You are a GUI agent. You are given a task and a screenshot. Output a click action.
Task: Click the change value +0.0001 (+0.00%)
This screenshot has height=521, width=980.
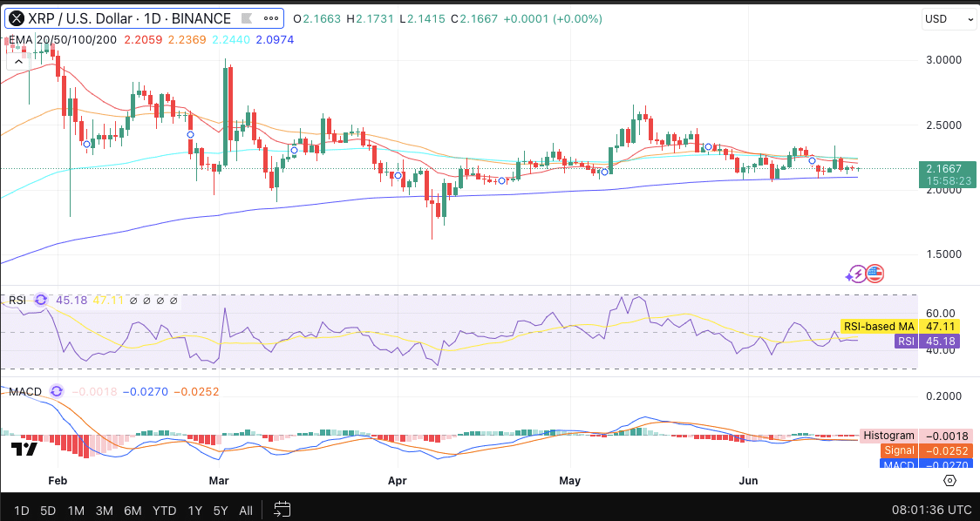pyautogui.click(x=553, y=19)
